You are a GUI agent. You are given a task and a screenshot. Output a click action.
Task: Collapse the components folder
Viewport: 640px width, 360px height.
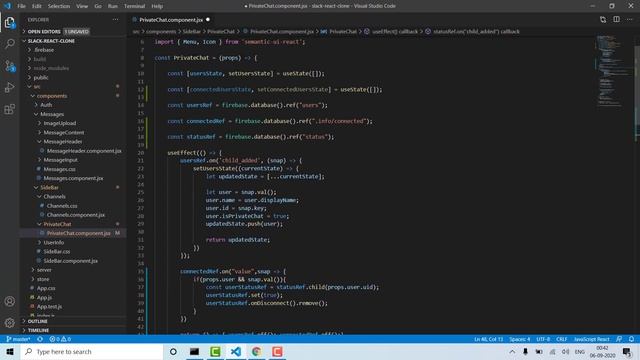52,96
